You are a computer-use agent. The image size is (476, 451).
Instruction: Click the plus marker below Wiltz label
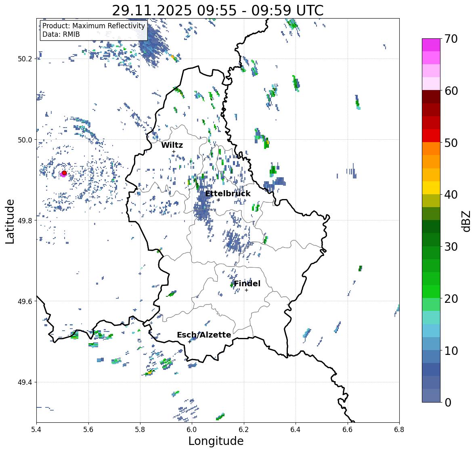(x=174, y=152)
